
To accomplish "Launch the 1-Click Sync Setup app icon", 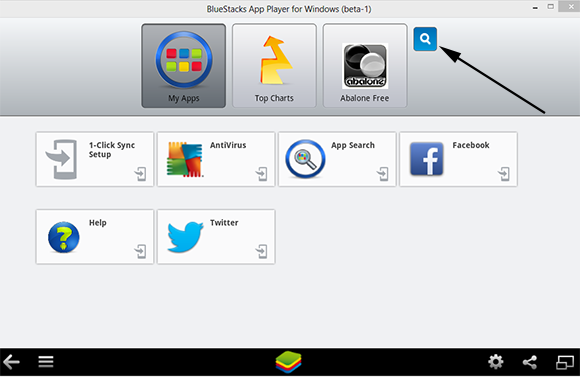I will pos(62,159).
